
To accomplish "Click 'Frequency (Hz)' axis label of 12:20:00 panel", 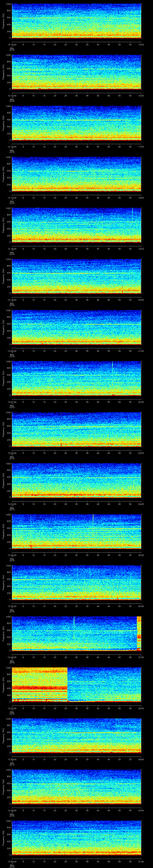I will [3, 327].
